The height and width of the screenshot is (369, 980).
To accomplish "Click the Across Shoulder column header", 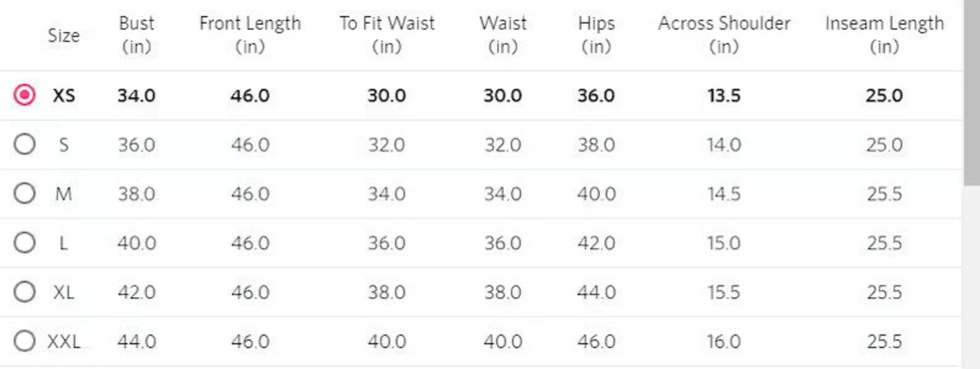I will [x=724, y=35].
